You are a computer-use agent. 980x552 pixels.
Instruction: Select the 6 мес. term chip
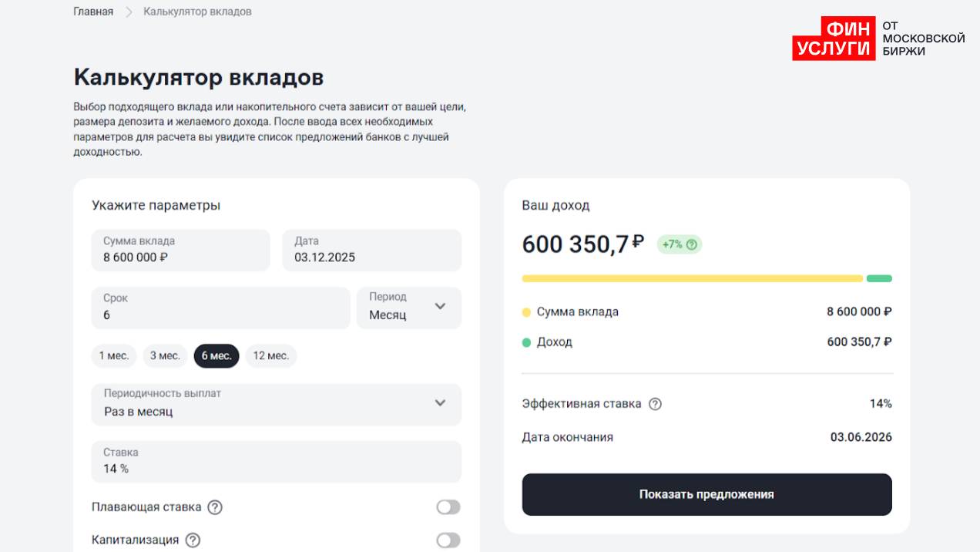click(x=216, y=355)
